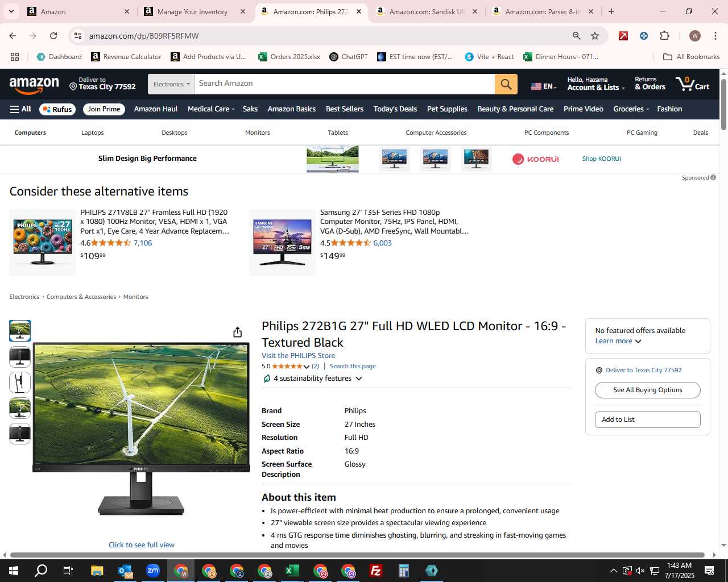Click See All Buying Options
The height and width of the screenshot is (582, 728).
point(647,390)
